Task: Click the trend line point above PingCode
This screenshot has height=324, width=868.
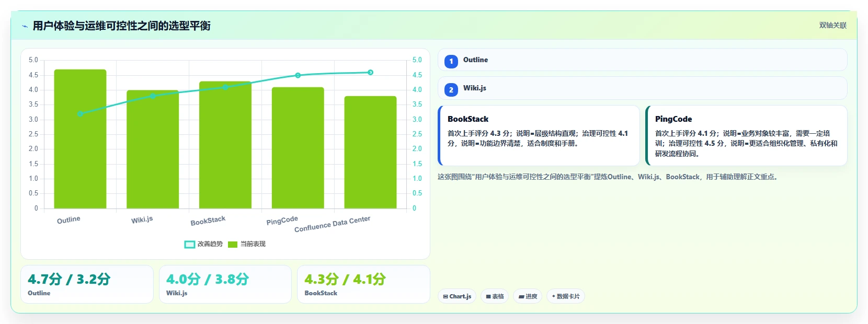Action: tap(298, 75)
